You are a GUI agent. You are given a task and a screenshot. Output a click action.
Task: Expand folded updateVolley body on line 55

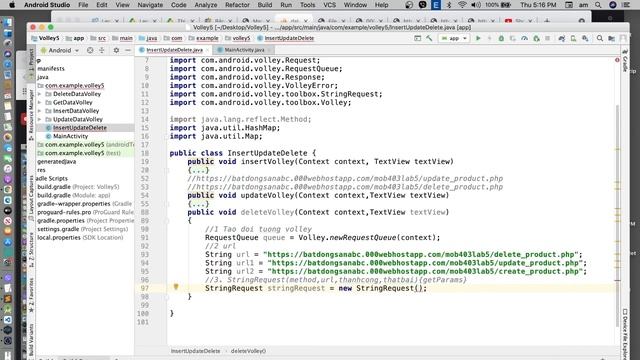click(198, 204)
